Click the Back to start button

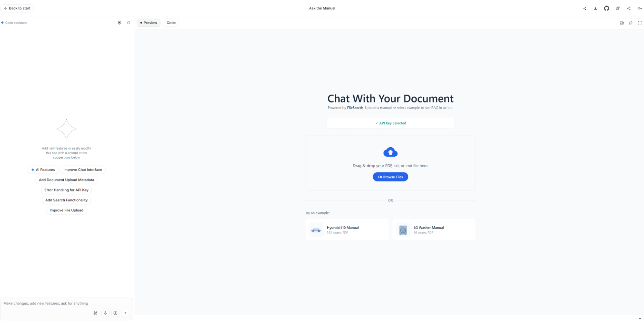[17, 8]
